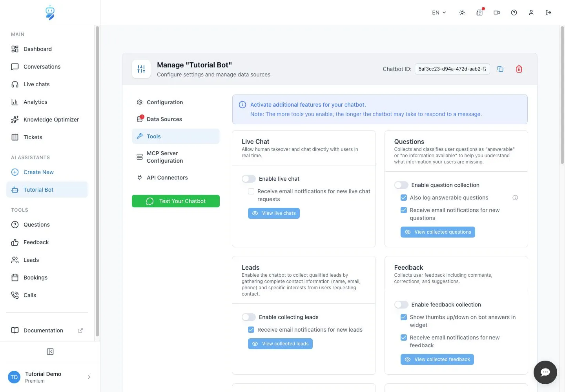This screenshot has height=392, width=565.
Task: Go to Live chats in the sidebar
Action: pyautogui.click(x=47, y=84)
